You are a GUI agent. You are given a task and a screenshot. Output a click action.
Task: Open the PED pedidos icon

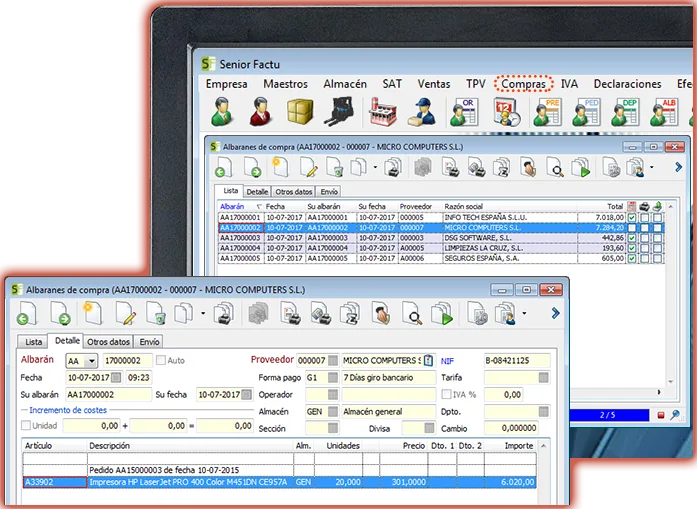pos(586,112)
